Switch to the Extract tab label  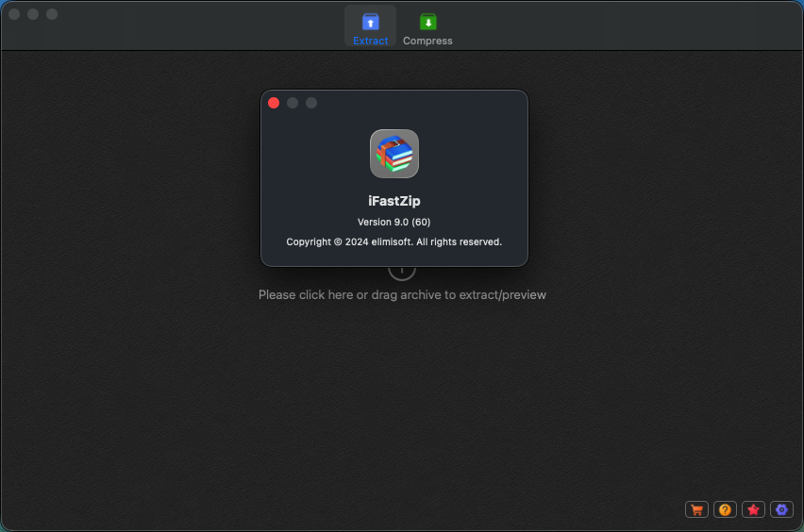tap(370, 41)
